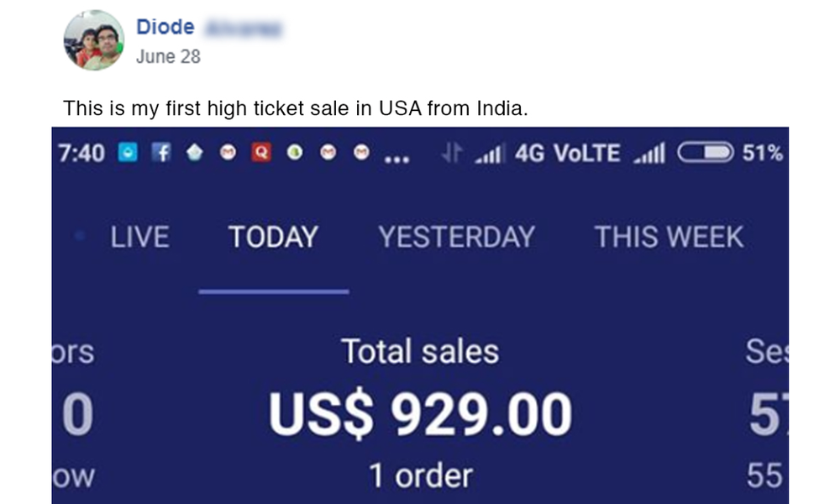Click the second signal bars after VoLTE
Viewport: 840px width, 504px height.
pyautogui.click(x=648, y=154)
